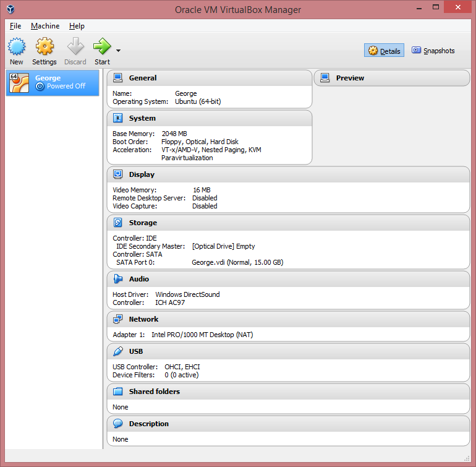Viewport: 476px width, 467px height.
Task: Open the Audio section header link
Action: [139, 279]
